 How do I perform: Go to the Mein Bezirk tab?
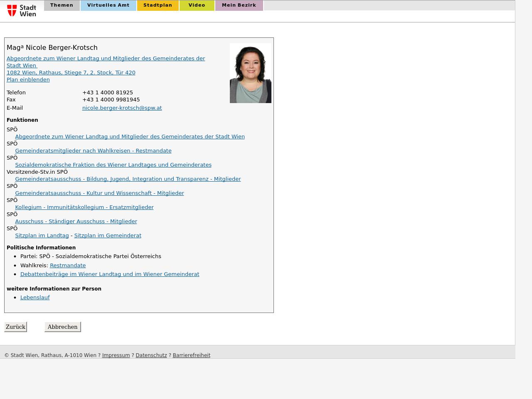pyautogui.click(x=239, y=5)
